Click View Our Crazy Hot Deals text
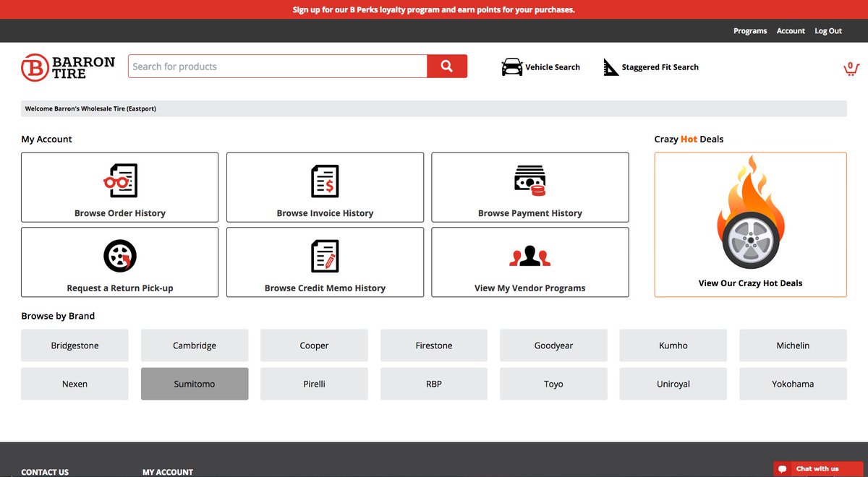868x477 pixels. (750, 283)
